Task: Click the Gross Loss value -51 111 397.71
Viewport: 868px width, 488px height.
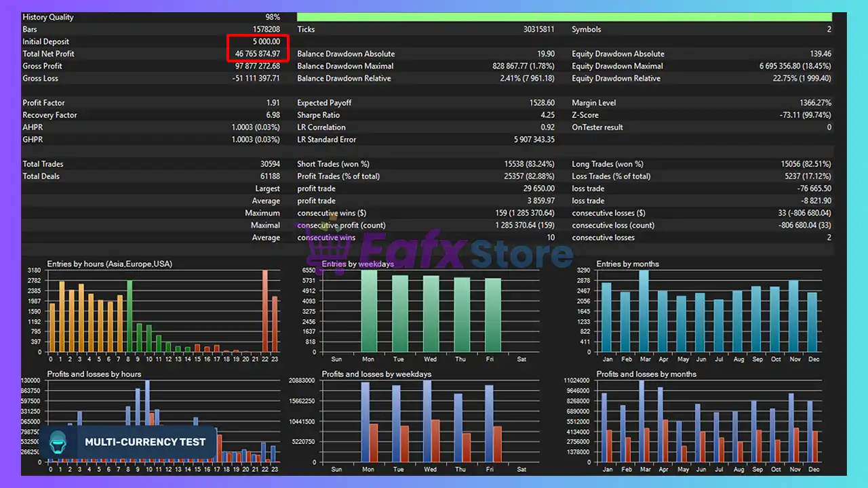Action: (256, 79)
